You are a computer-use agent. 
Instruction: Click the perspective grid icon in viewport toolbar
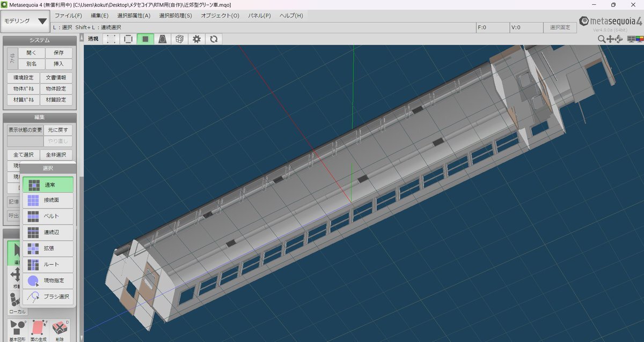(x=162, y=39)
